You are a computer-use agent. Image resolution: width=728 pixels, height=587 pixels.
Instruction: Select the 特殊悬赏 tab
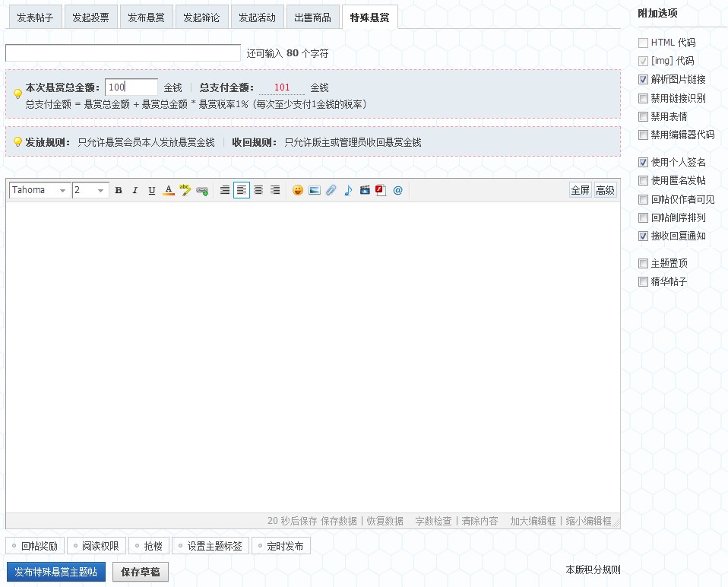[369, 17]
